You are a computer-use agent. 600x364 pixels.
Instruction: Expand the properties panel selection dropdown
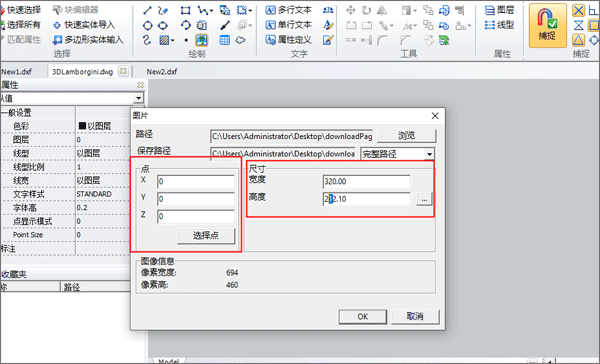coord(139,98)
